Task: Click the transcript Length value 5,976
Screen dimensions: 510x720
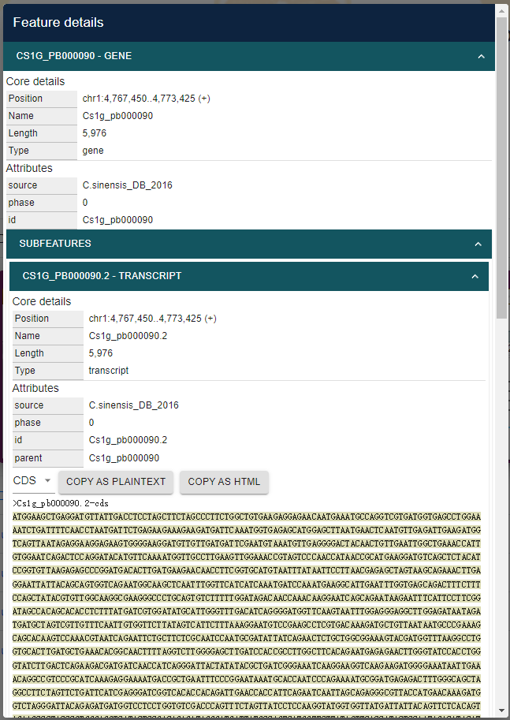Action: 101,353
